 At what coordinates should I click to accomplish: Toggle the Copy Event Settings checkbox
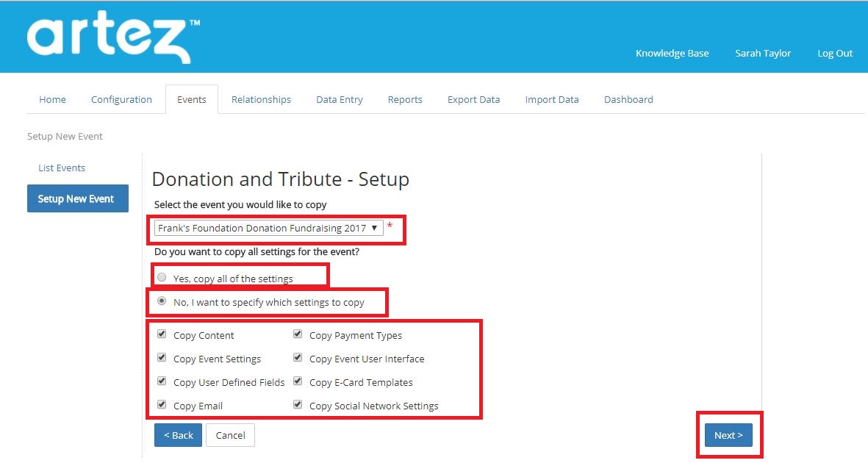pos(162,358)
